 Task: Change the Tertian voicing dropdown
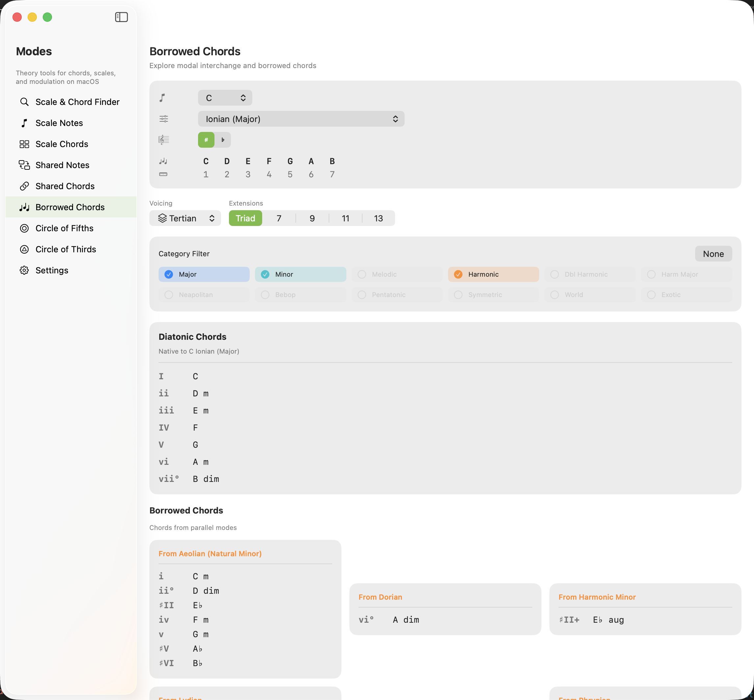coord(185,218)
